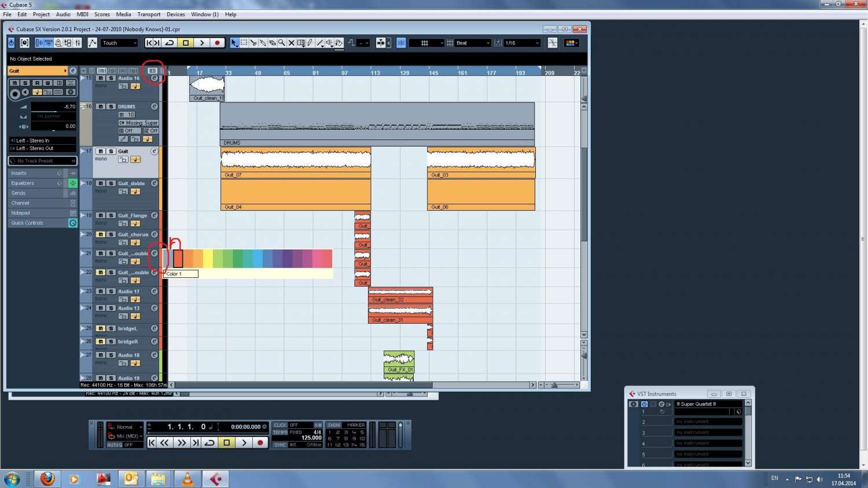The image size is (868, 488).
Task: Expand the Beat grid type dropdown
Action: tap(473, 43)
